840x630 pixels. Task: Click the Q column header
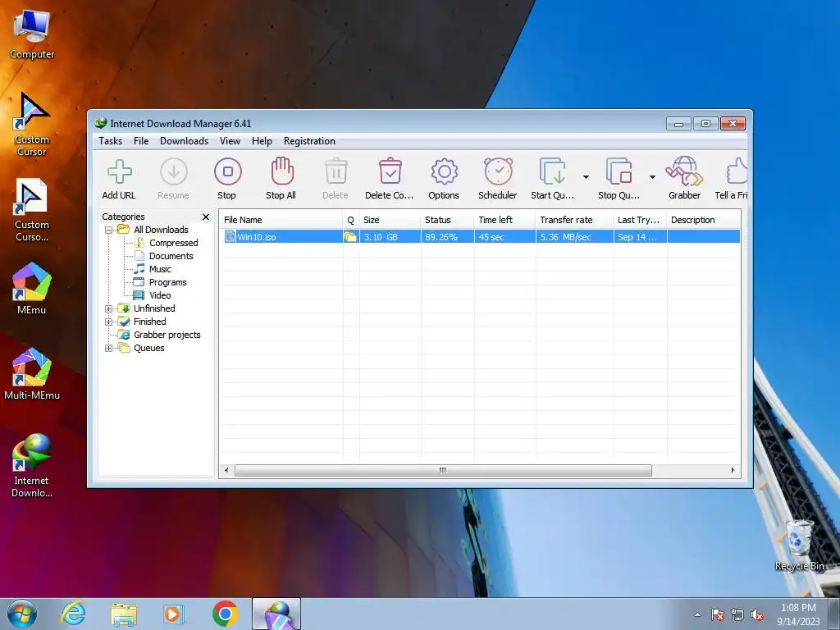[351, 220]
